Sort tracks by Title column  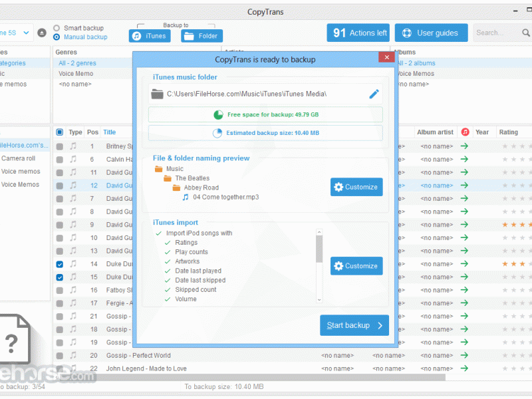pos(109,132)
